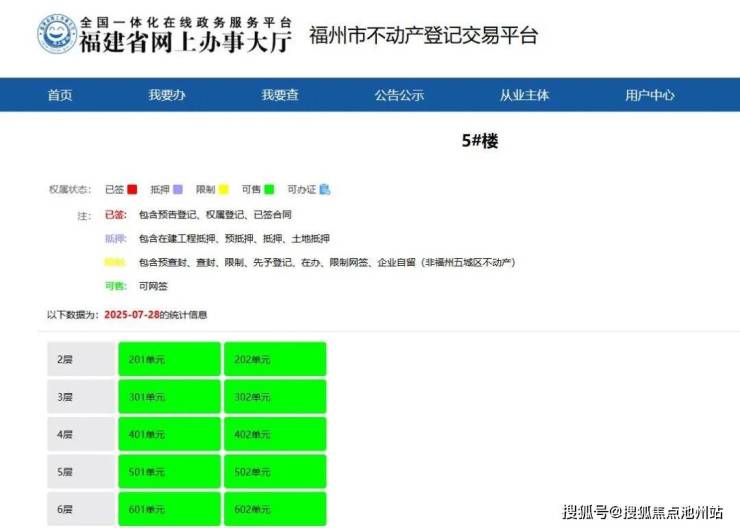Viewport: 740px width, 528px height.
Task: Open the 首页 navigation tab
Action: (x=60, y=95)
